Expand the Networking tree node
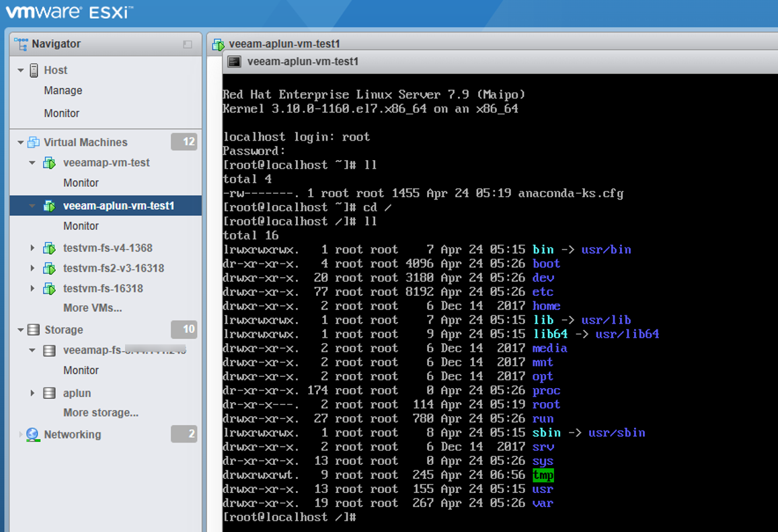The height and width of the screenshot is (532, 778). pyautogui.click(x=20, y=434)
